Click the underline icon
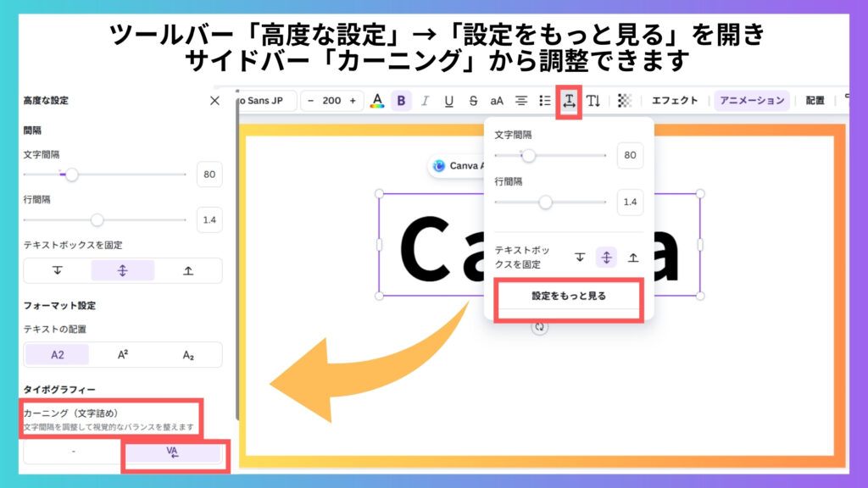 tap(448, 101)
